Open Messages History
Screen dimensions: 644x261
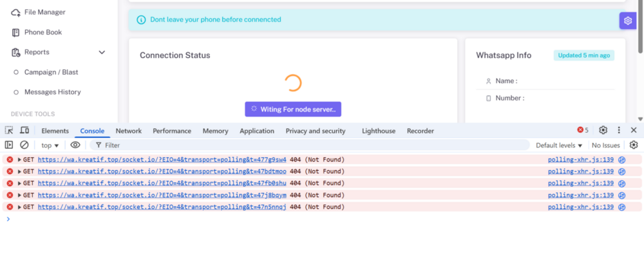click(53, 92)
